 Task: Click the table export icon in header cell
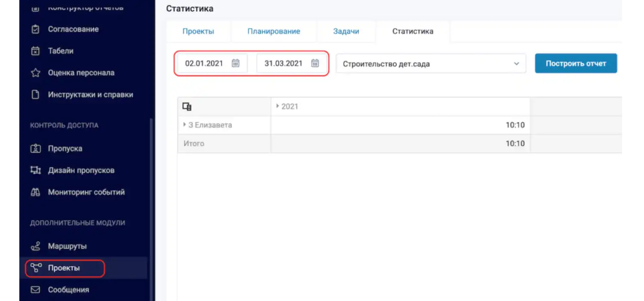click(x=186, y=106)
